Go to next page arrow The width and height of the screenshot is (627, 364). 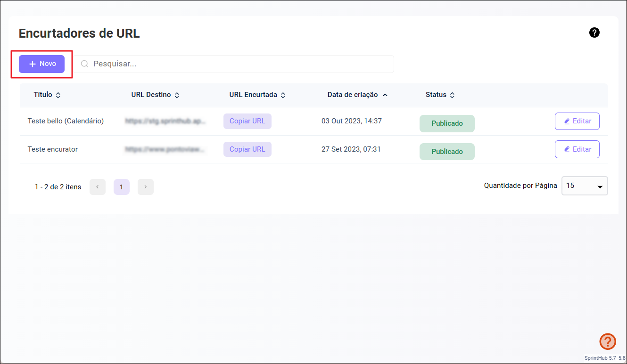146,187
